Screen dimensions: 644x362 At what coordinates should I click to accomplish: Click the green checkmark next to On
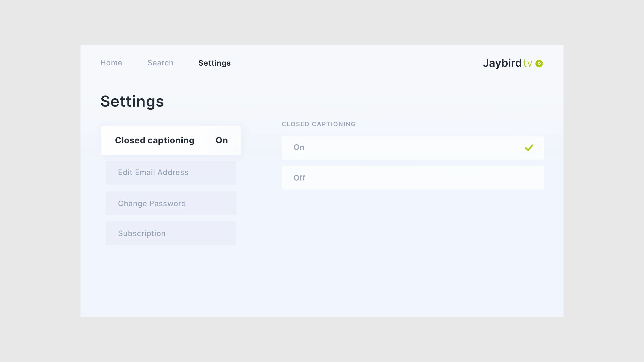529,148
